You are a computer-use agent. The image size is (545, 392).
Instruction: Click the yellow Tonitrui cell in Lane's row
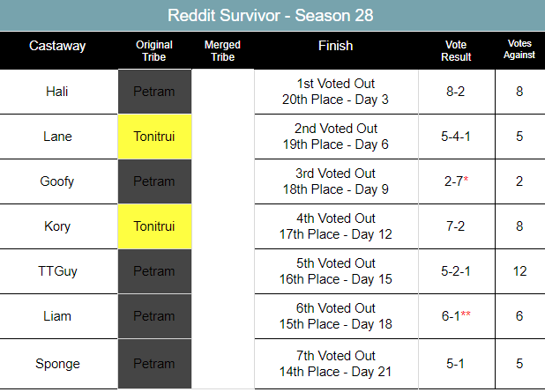pyautogui.click(x=154, y=136)
